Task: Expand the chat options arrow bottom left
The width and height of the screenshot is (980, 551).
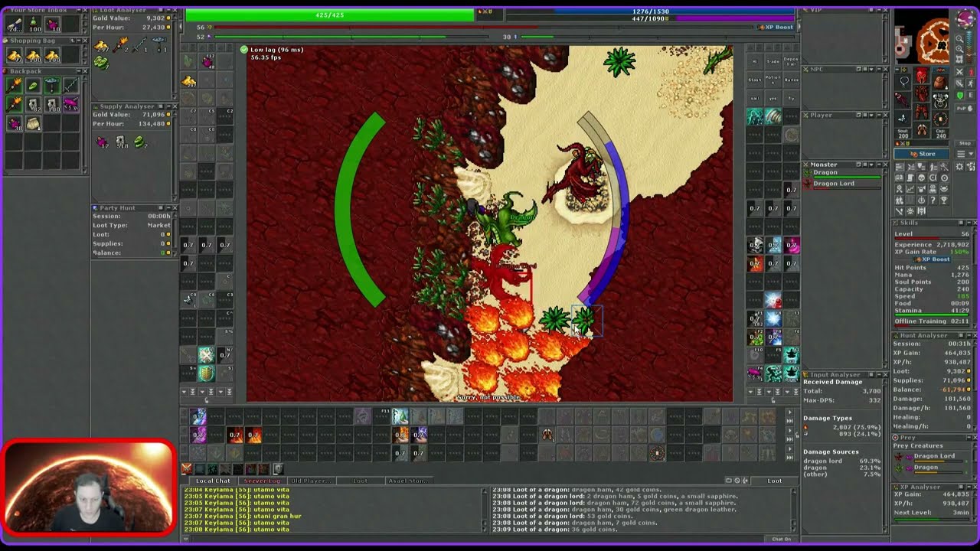Action: [185, 539]
